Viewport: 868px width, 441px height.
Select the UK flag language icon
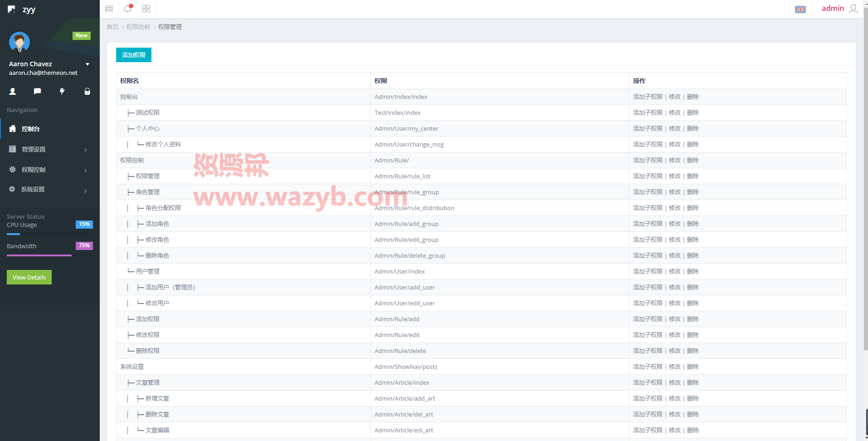800,9
